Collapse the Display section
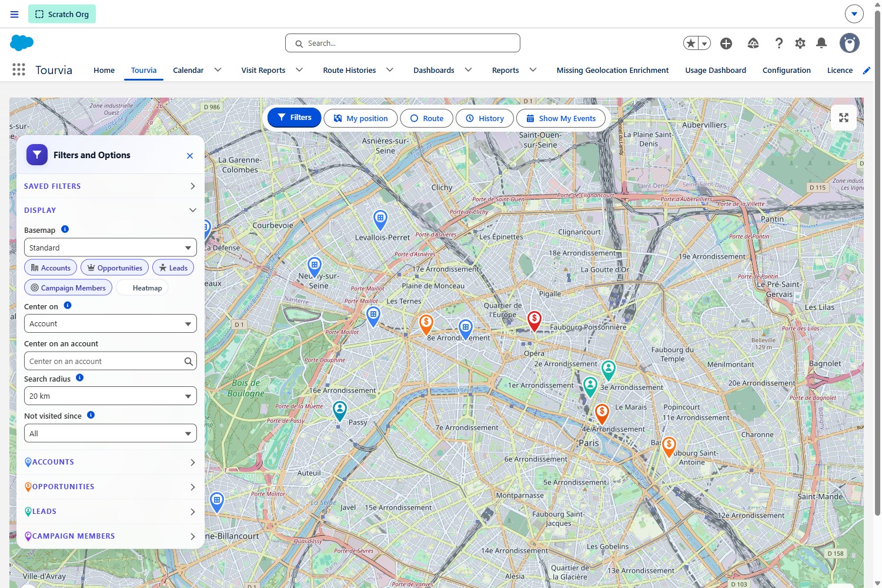The width and height of the screenshot is (882, 588). 111,210
